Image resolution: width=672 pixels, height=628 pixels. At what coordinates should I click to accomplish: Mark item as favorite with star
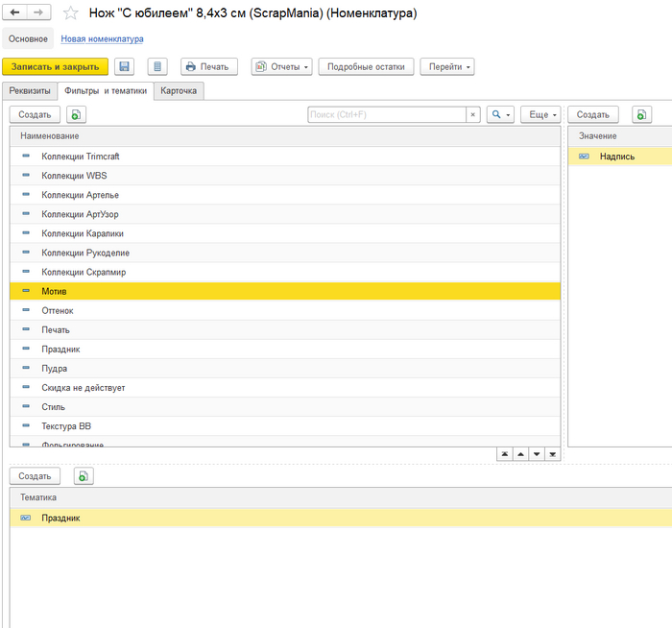[70, 13]
